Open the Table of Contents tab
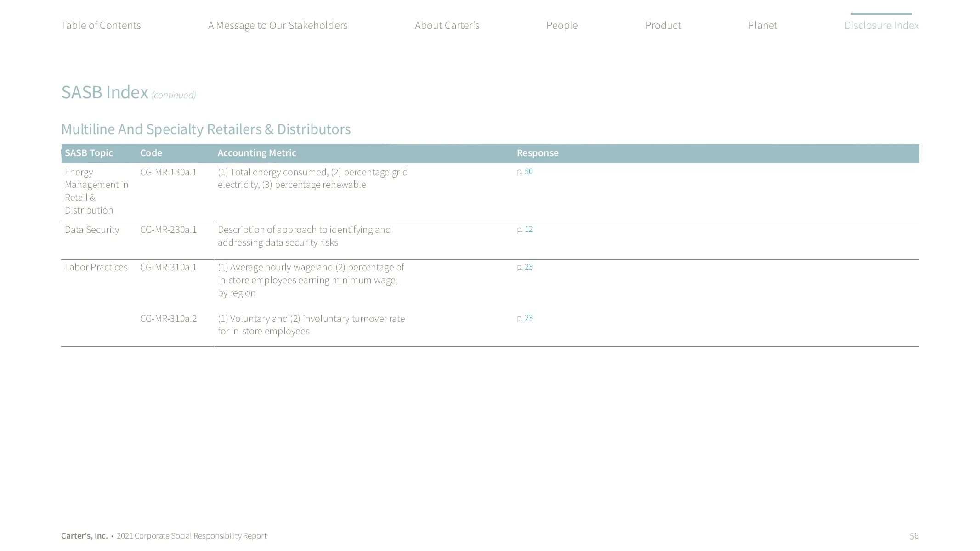The height and width of the screenshot is (551, 980). pyautogui.click(x=101, y=25)
